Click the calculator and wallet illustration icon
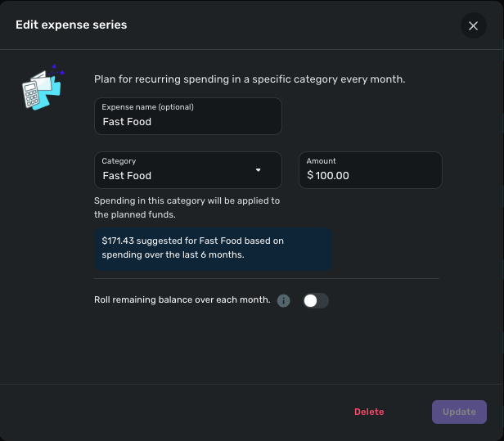 point(41,88)
